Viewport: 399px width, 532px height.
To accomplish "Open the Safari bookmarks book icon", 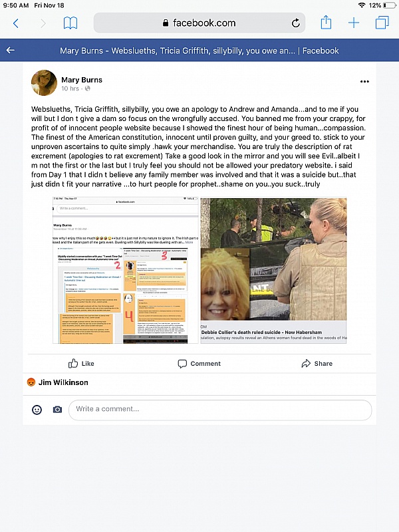I will click(x=70, y=23).
